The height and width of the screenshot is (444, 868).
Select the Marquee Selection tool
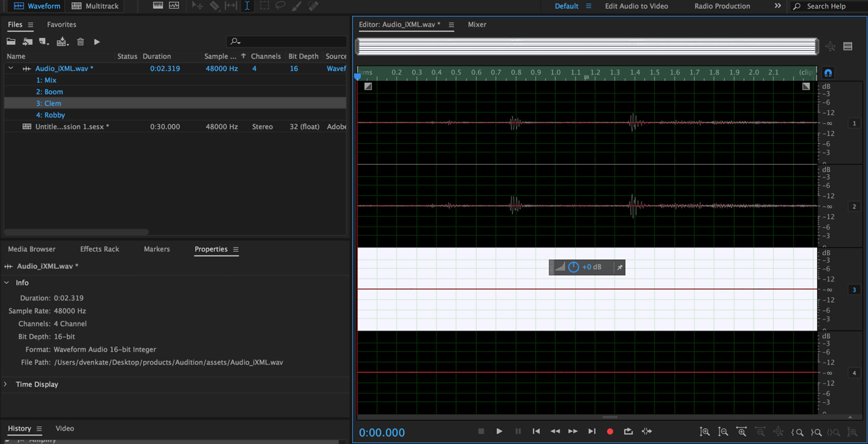[264, 6]
